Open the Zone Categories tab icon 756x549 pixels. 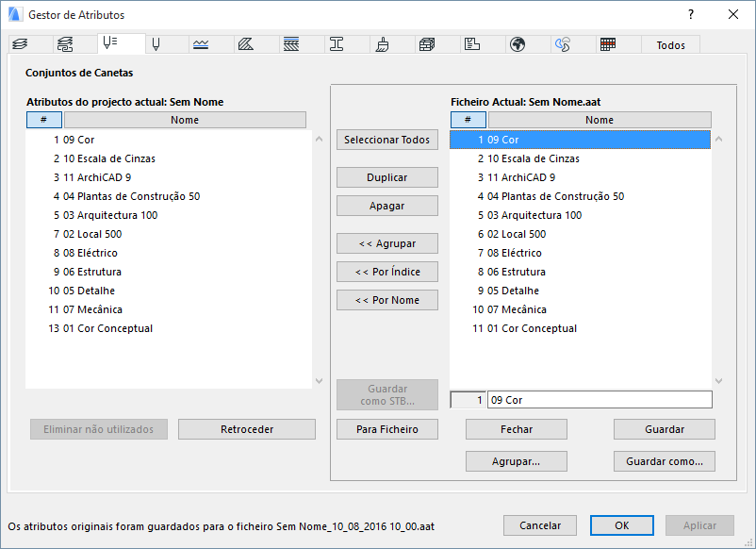click(472, 44)
